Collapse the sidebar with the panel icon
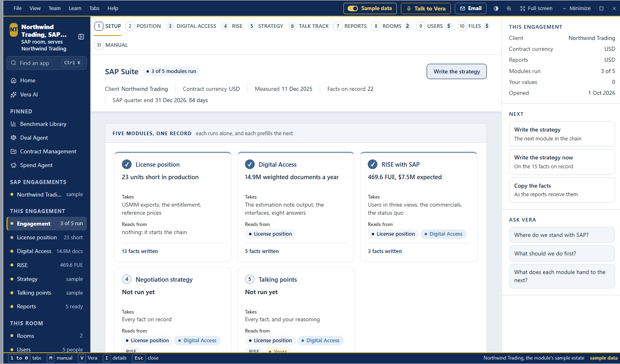 [x=81, y=37]
